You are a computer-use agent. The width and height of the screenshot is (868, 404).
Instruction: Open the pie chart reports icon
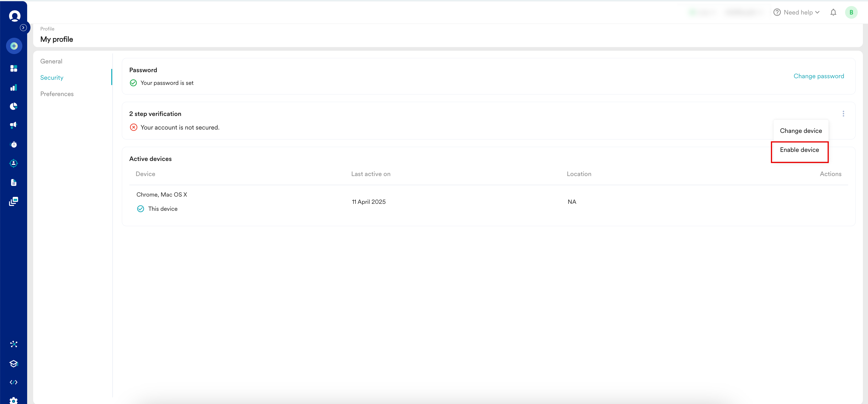pos(14,106)
